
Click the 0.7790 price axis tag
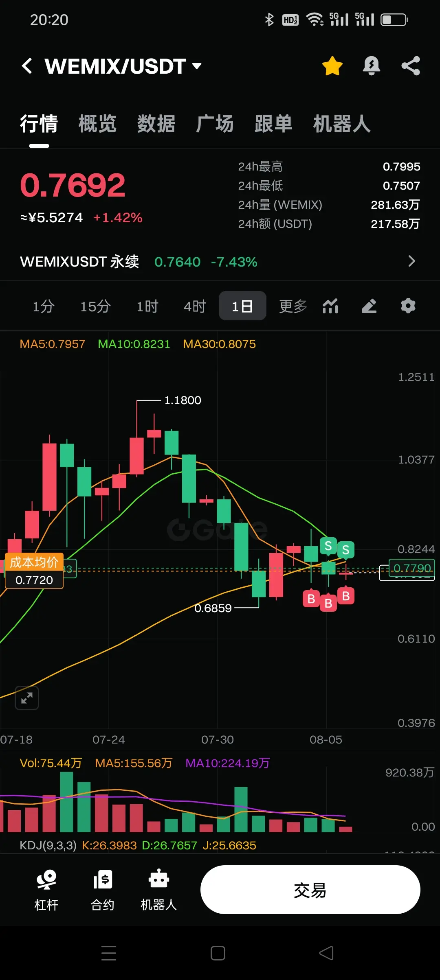tap(412, 568)
